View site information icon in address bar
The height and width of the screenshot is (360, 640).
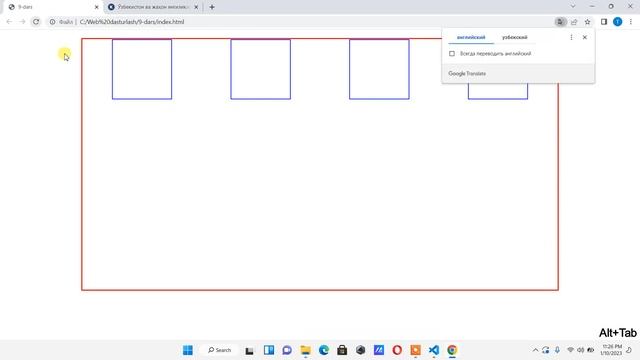pyautogui.click(x=52, y=22)
